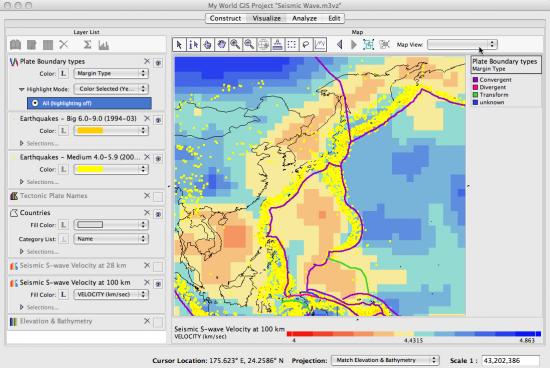This screenshot has width=550, height=368.
Task: Select the rectangular selection tool
Action: tap(291, 45)
